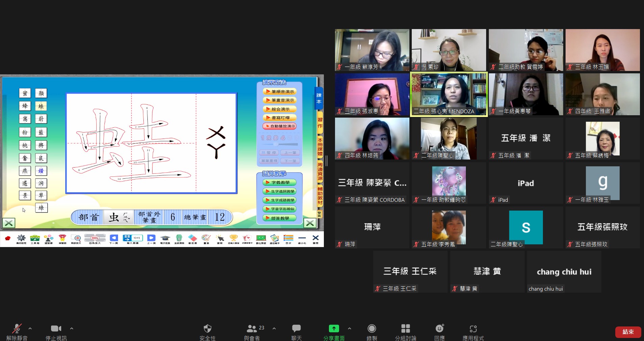Click the 榮譽榜 honor roll icon
644x341 pixels.
tap(63, 239)
